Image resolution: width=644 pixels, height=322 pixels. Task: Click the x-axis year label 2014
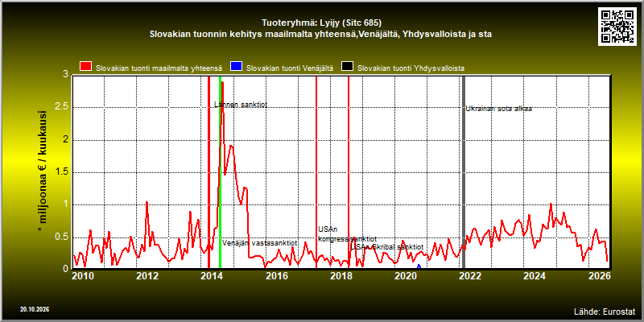click(x=212, y=275)
